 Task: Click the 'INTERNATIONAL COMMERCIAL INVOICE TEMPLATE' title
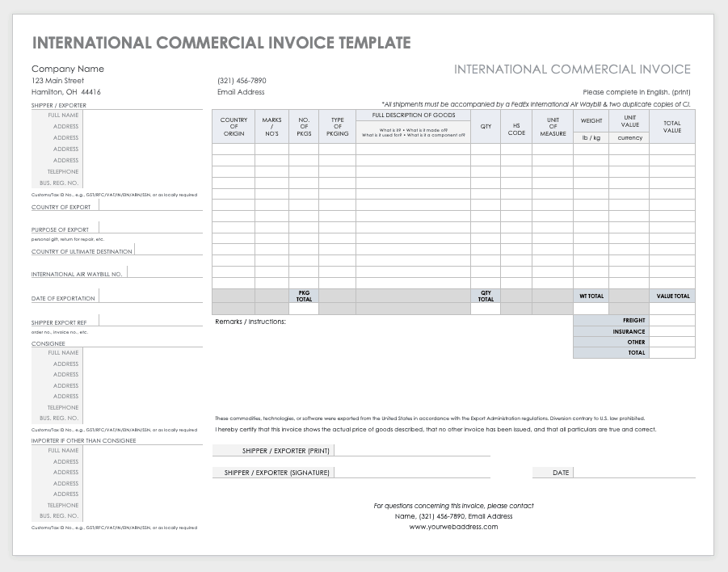click(221, 43)
